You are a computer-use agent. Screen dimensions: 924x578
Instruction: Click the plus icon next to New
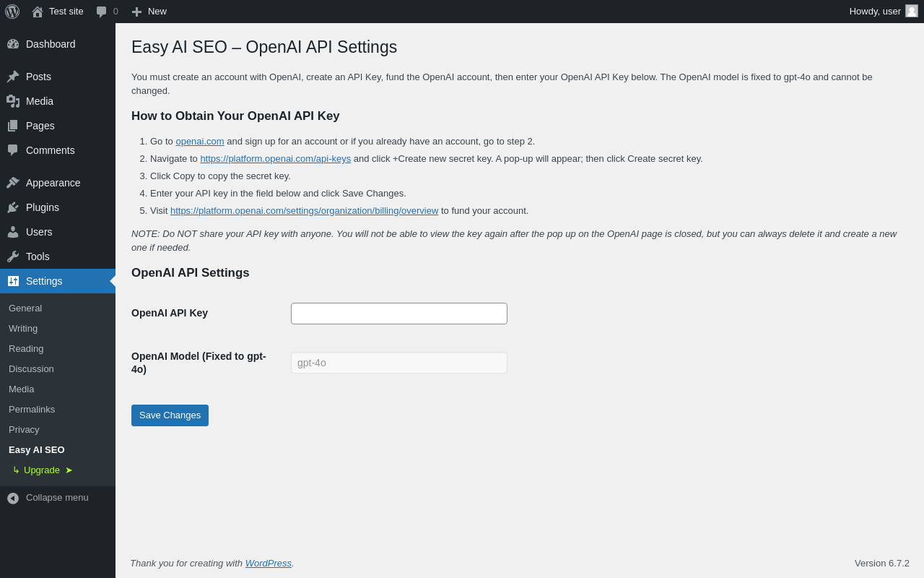(136, 12)
